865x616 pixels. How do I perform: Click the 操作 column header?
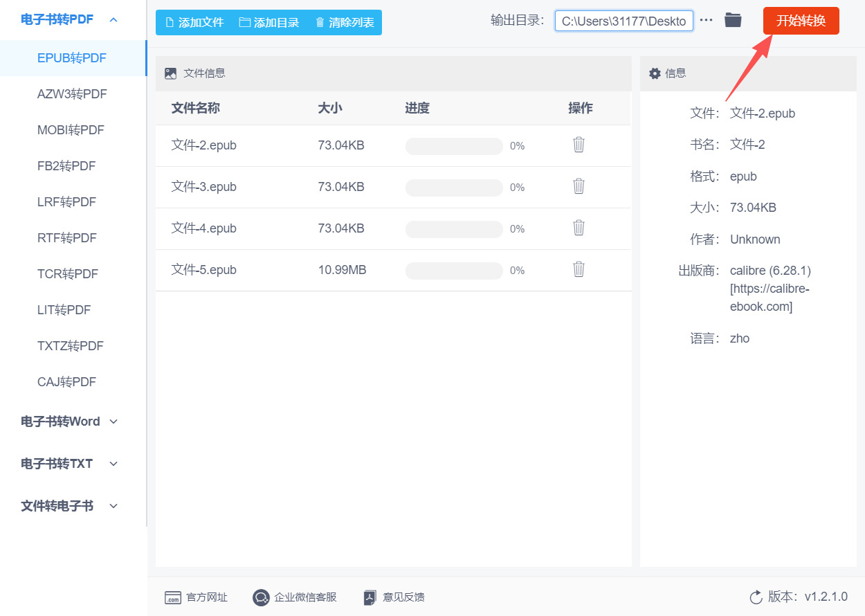(581, 108)
